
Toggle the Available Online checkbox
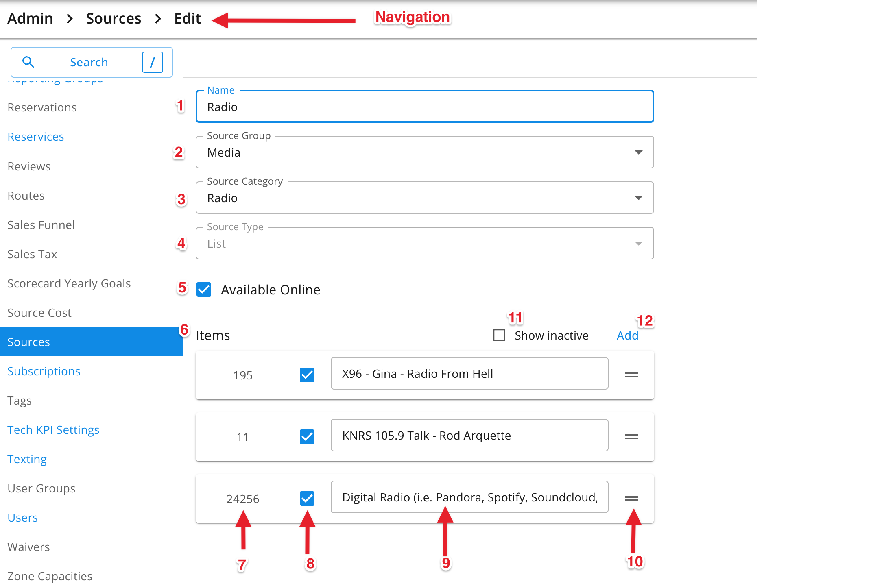point(204,290)
